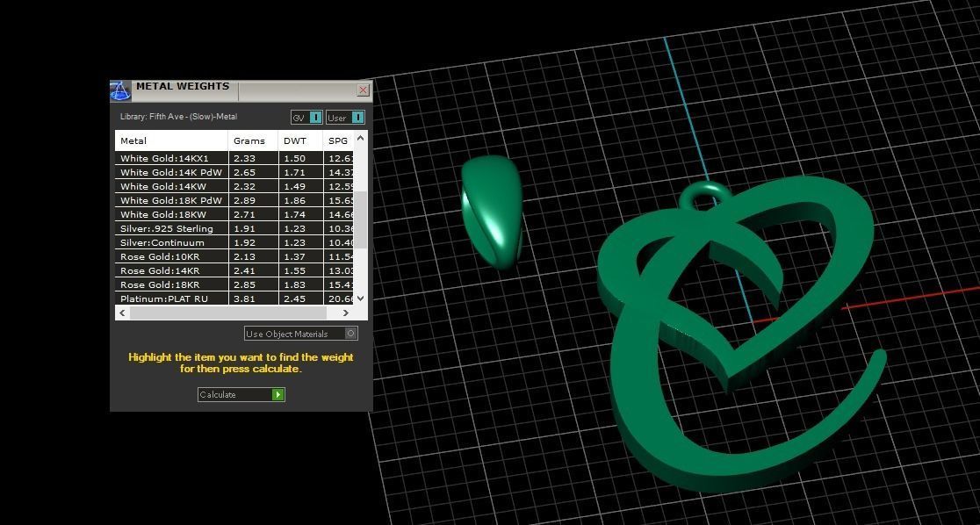Select the green bail object in viewport
980x525 pixels.
(x=492, y=212)
